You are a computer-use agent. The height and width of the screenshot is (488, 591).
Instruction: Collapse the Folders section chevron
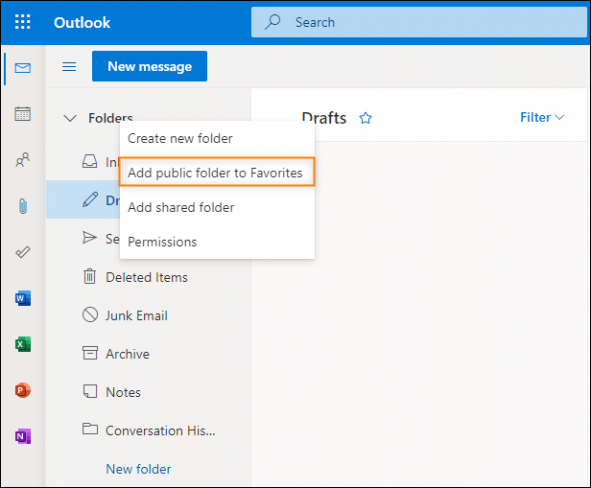pos(70,118)
